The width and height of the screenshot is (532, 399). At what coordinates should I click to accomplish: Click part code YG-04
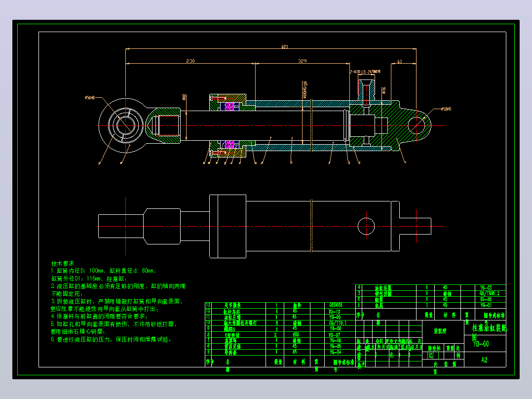click(335, 352)
